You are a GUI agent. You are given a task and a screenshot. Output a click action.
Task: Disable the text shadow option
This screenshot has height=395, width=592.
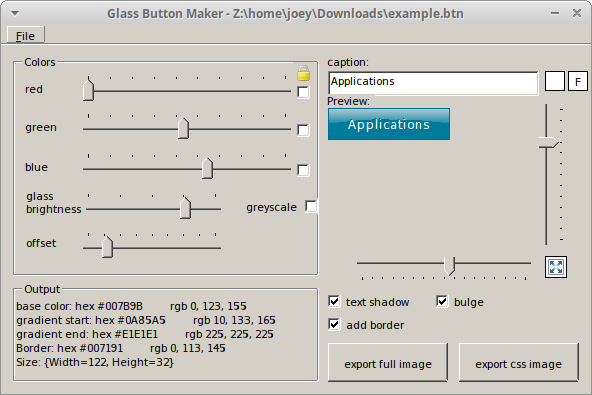pyautogui.click(x=334, y=302)
